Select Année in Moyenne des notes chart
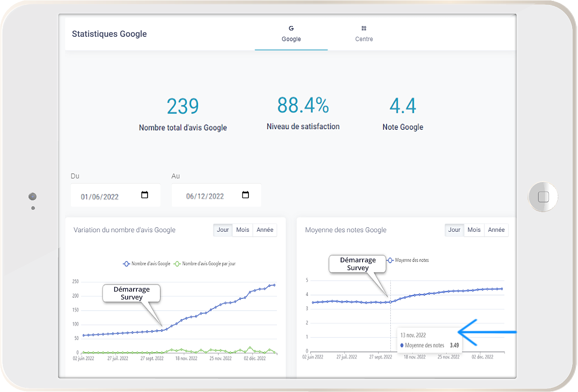 click(497, 230)
